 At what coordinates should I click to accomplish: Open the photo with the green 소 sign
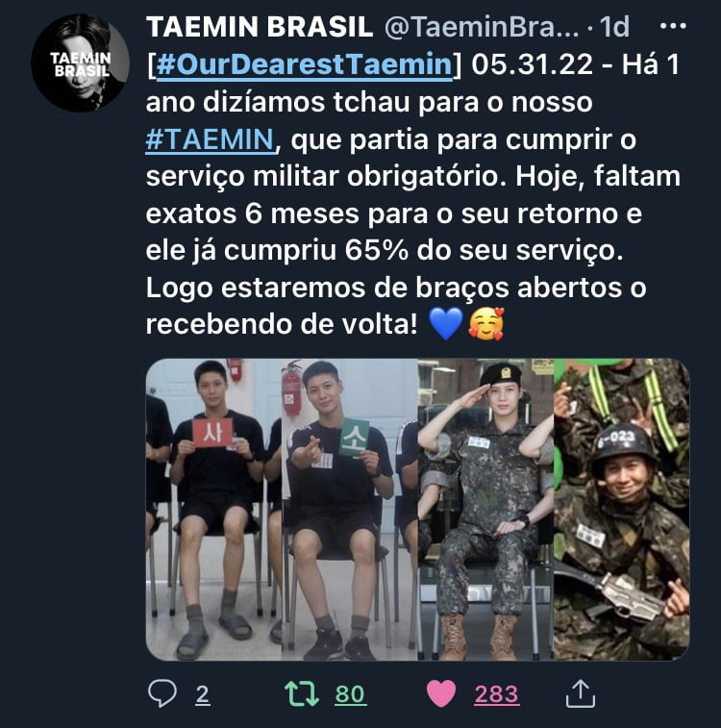pos(350,510)
